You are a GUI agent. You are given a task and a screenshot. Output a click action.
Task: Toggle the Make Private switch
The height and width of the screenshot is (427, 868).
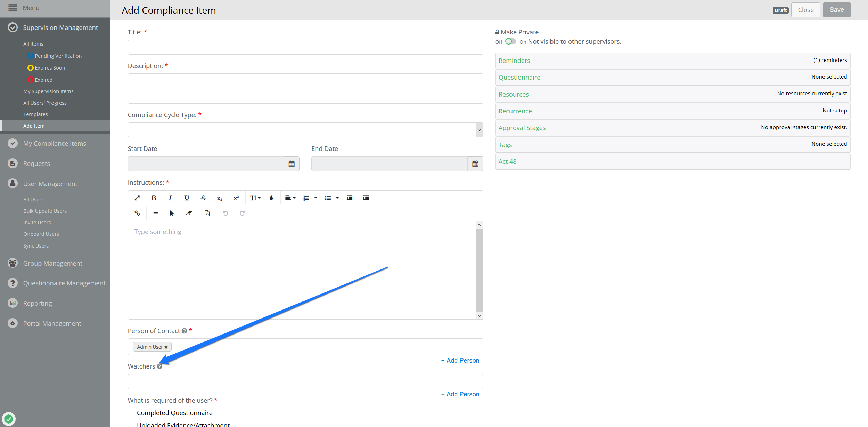(510, 41)
